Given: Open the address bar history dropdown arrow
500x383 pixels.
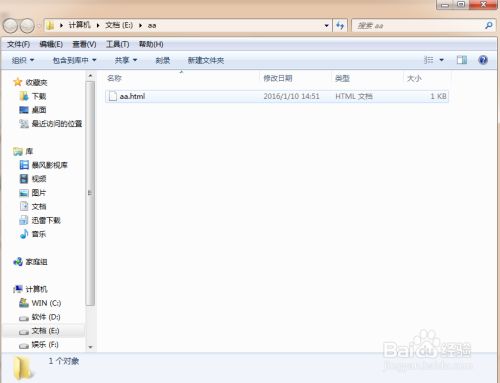Looking at the screenshot, I should point(326,26).
